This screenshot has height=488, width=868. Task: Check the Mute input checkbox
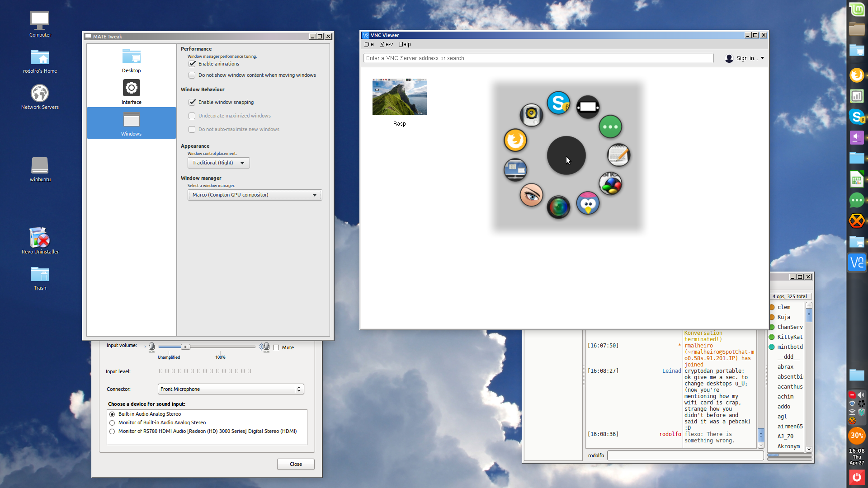coord(276,347)
